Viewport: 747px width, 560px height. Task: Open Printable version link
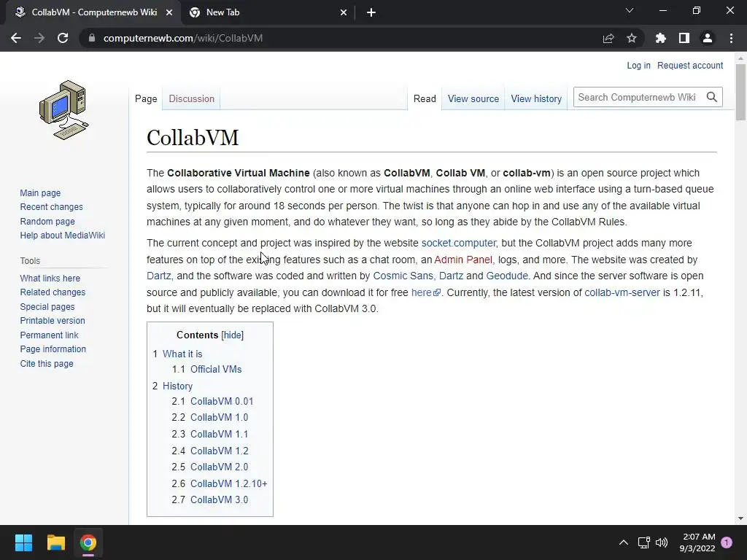53,321
